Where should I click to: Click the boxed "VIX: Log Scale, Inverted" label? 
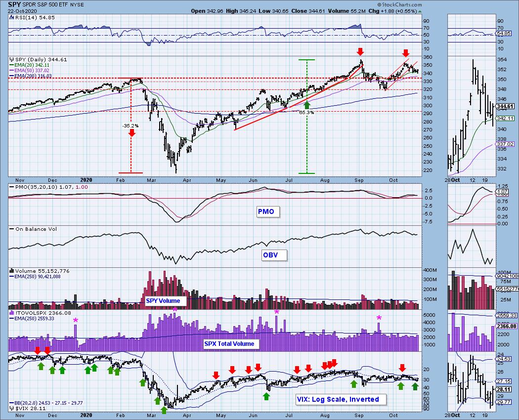pyautogui.click(x=341, y=399)
